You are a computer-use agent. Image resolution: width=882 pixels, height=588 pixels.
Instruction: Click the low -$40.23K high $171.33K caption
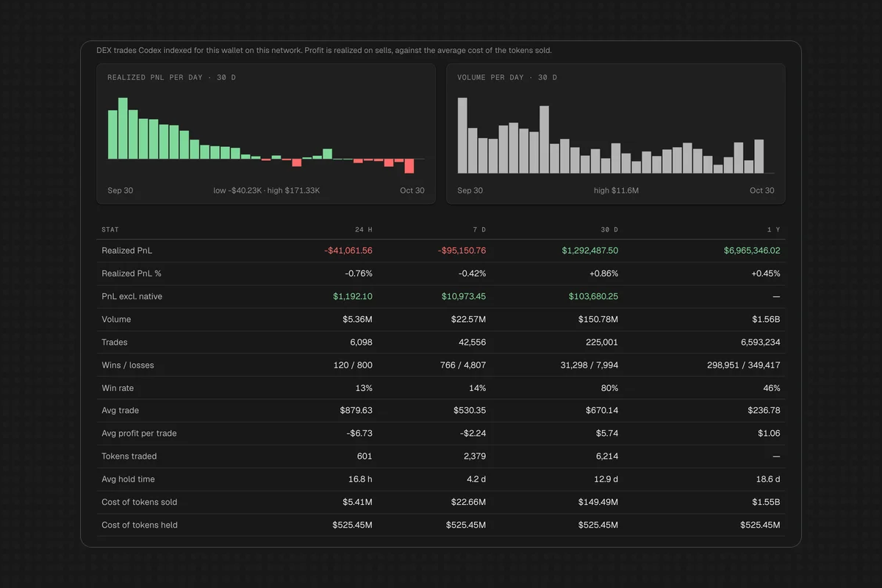(266, 190)
